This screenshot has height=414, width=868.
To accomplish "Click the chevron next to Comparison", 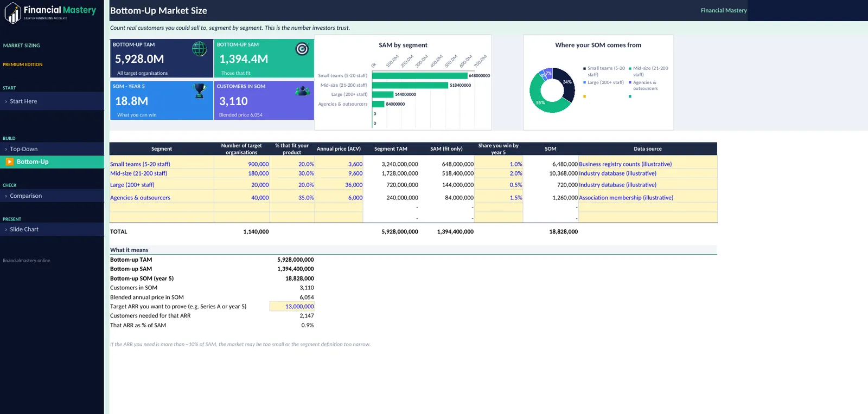I will [x=6, y=196].
